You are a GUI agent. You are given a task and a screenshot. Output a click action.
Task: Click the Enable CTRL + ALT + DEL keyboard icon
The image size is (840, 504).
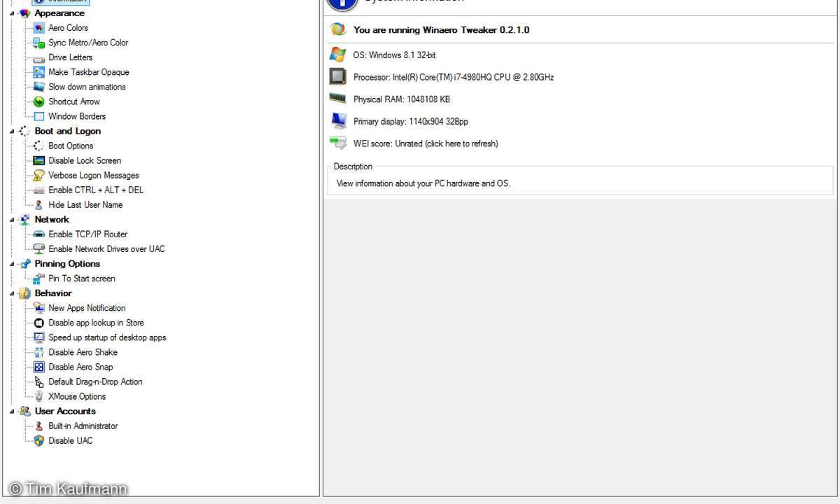[39, 190]
